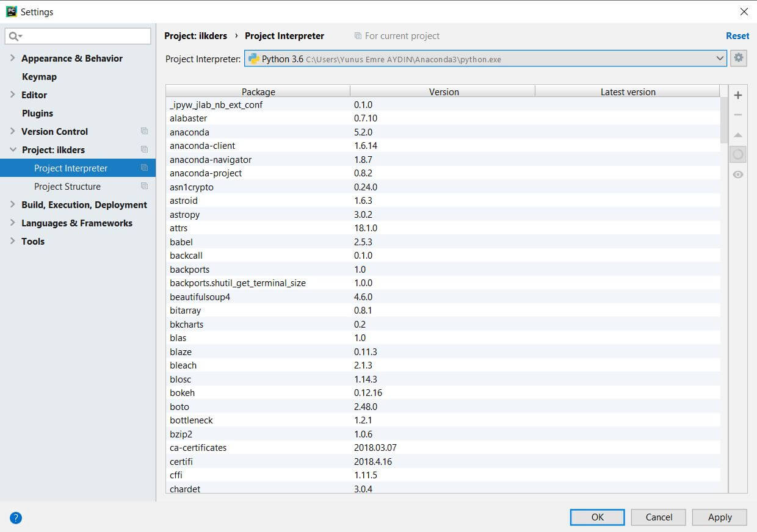The width and height of the screenshot is (757, 532).
Task: Close the Settings window
Action: [x=744, y=12]
